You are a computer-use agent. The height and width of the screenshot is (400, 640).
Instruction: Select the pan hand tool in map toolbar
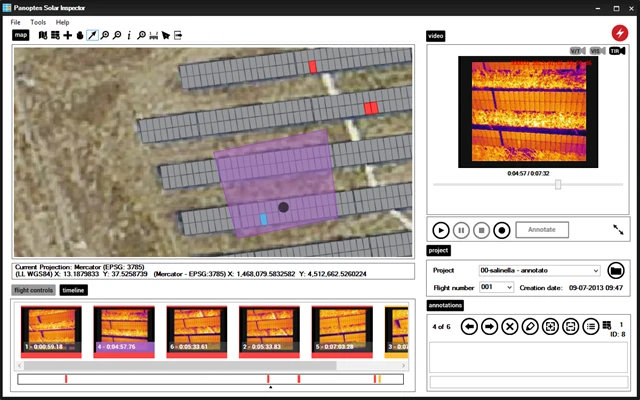80,35
